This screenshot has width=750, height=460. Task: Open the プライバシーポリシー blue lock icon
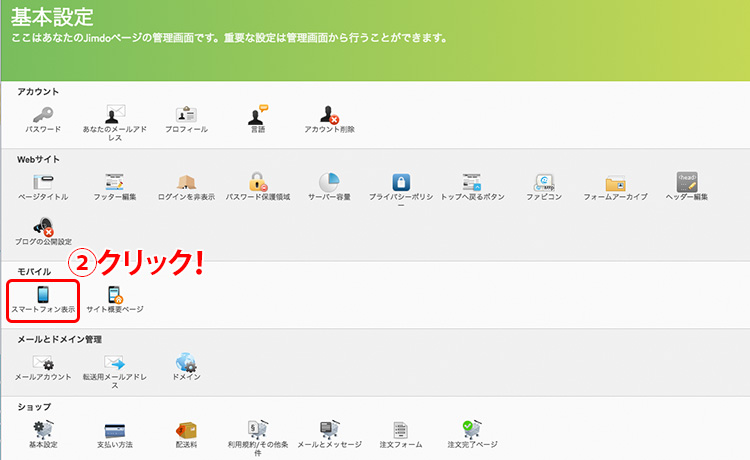pyautogui.click(x=401, y=182)
